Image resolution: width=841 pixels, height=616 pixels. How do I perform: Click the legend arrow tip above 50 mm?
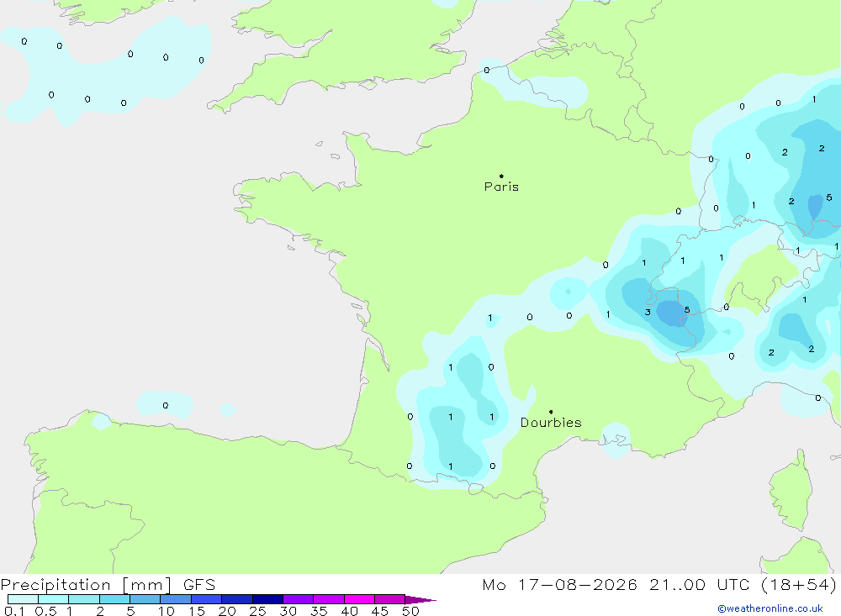coord(420,600)
